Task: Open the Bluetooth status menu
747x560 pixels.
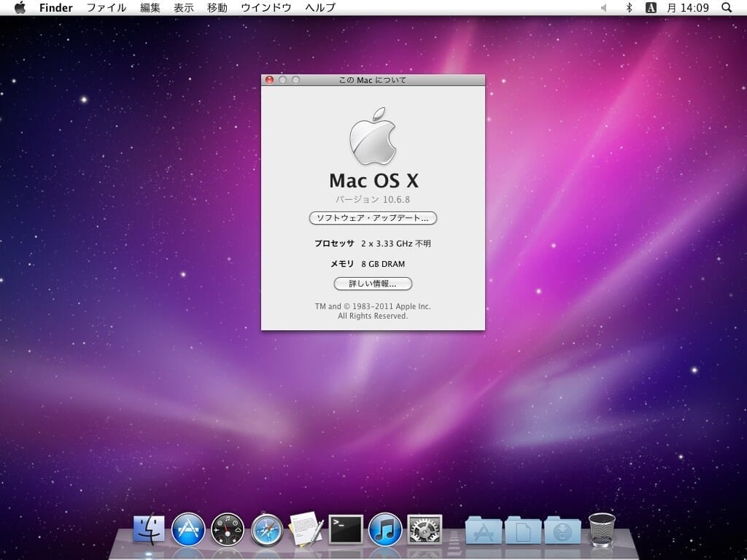Action: click(629, 7)
